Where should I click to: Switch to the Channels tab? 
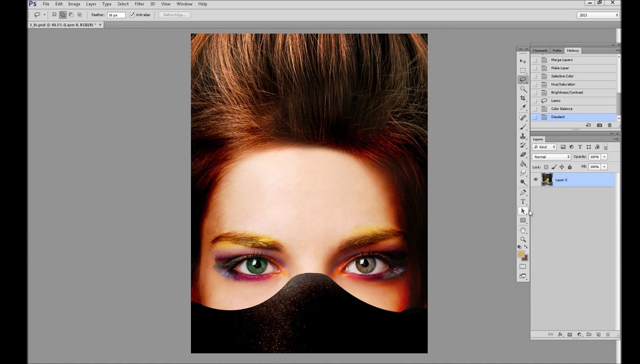click(x=540, y=51)
